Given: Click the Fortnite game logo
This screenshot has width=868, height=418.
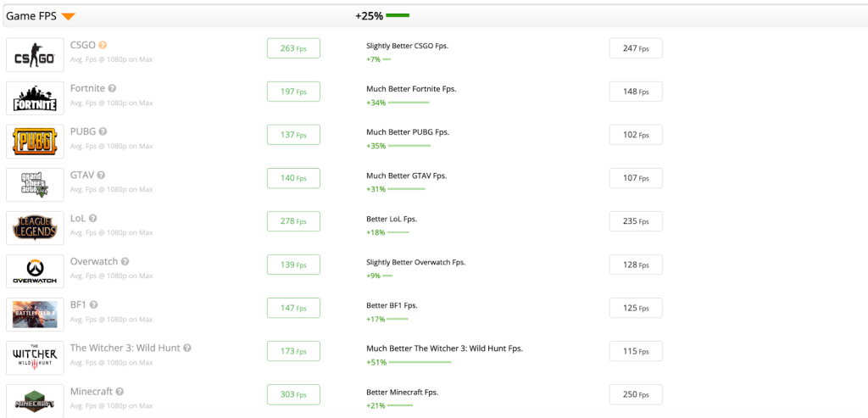Looking at the screenshot, I should [35, 98].
